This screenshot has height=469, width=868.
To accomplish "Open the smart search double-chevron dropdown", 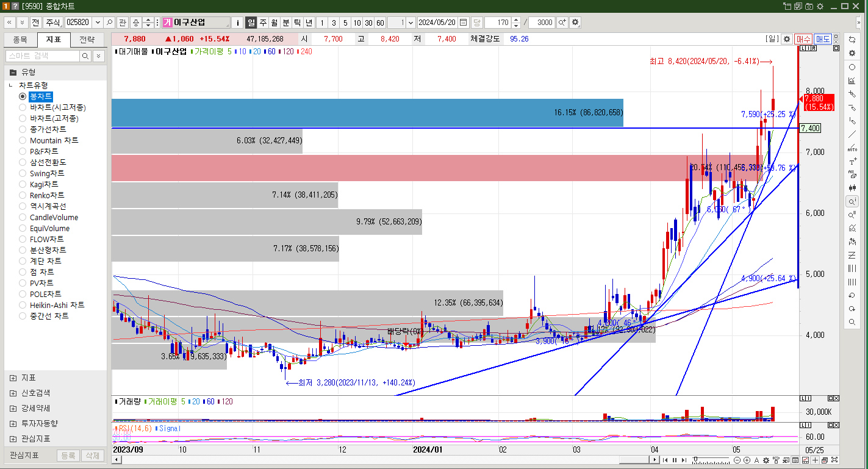I will pos(98,55).
